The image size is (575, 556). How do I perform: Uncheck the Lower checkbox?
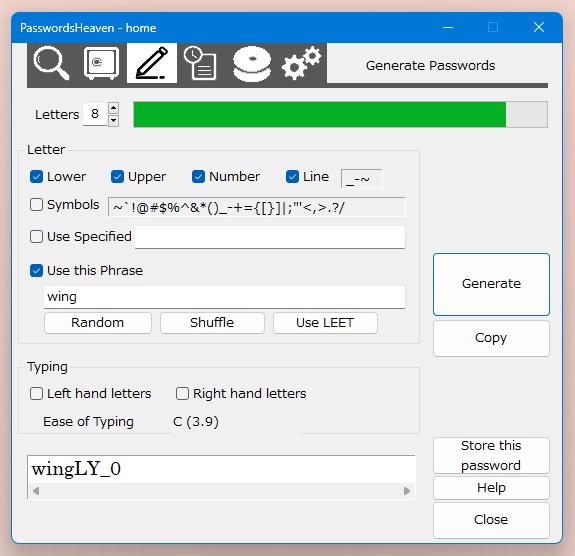click(x=36, y=176)
